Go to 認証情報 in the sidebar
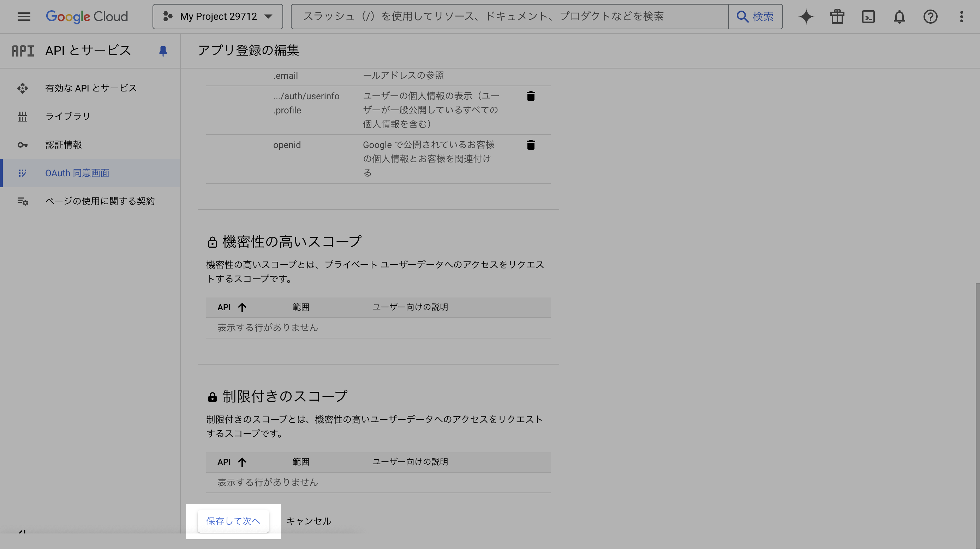 tap(64, 145)
